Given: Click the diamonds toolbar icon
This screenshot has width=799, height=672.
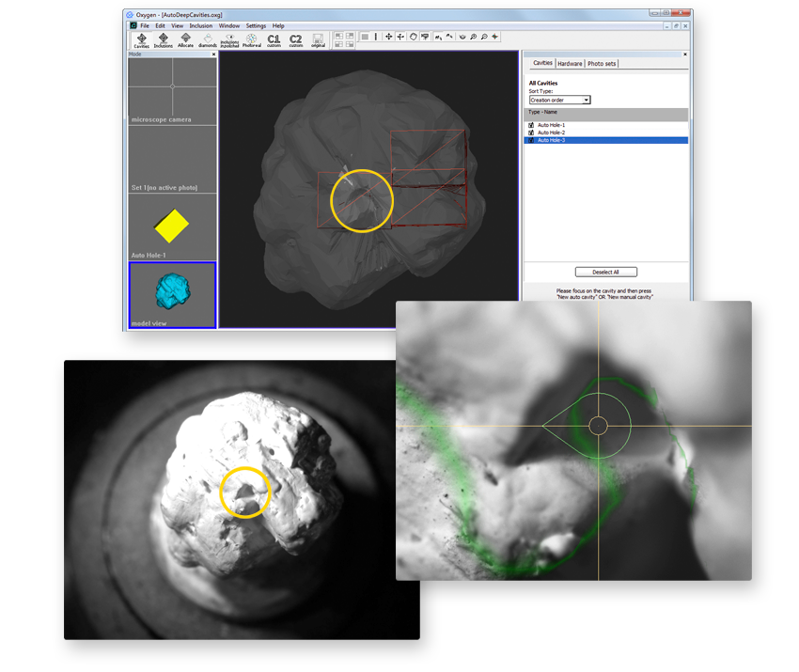Looking at the screenshot, I should 207,39.
